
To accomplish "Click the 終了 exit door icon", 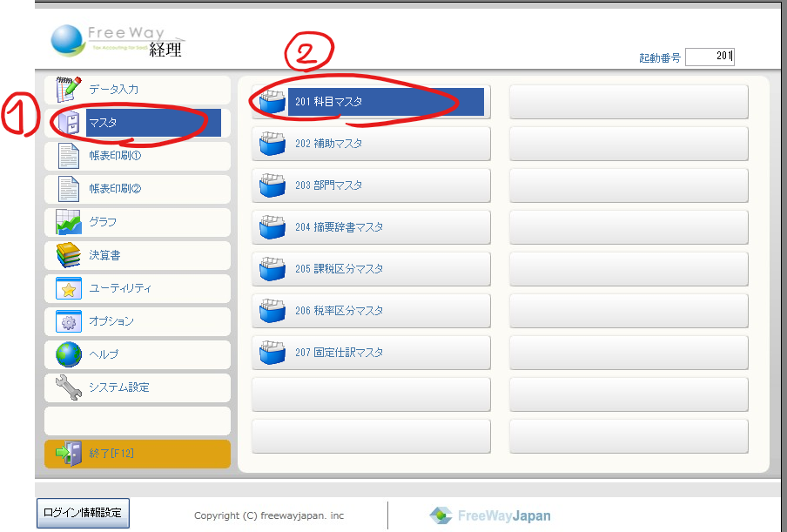I will tap(68, 454).
